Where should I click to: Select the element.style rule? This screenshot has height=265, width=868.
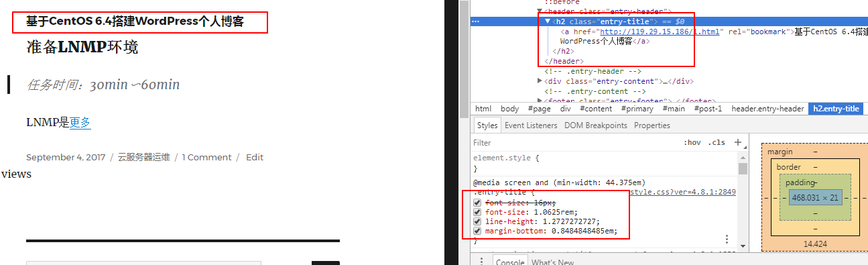[506, 158]
